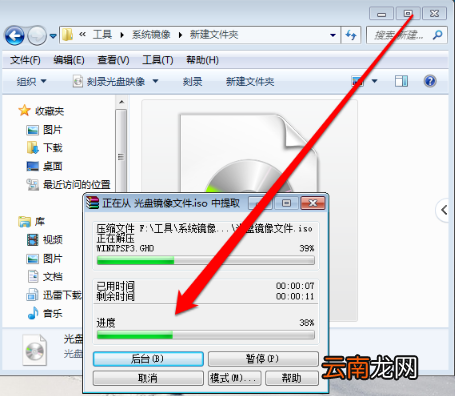The width and height of the screenshot is (455, 396).
Task: Click the 模式(M)... button
Action: pos(235,378)
